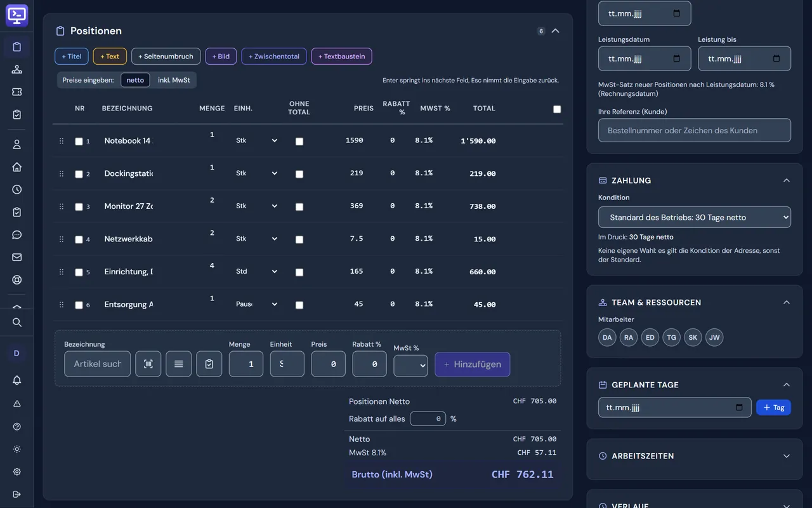812x508 pixels.
Task: Go to the home icon in the sidebar
Action: pos(17,167)
